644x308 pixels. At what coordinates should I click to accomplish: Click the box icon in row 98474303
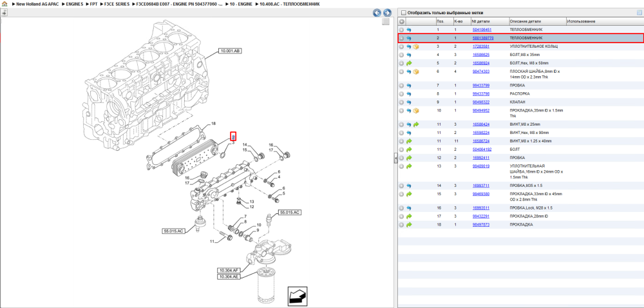click(415, 72)
